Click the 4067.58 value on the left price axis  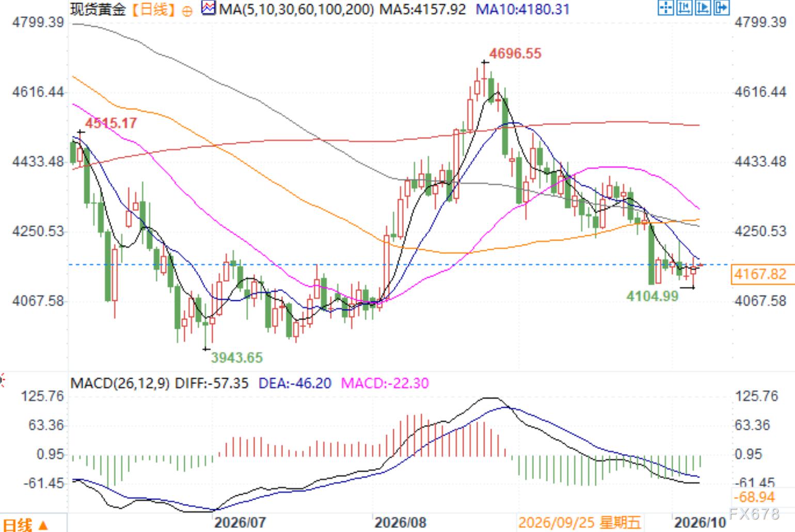[x=38, y=300]
